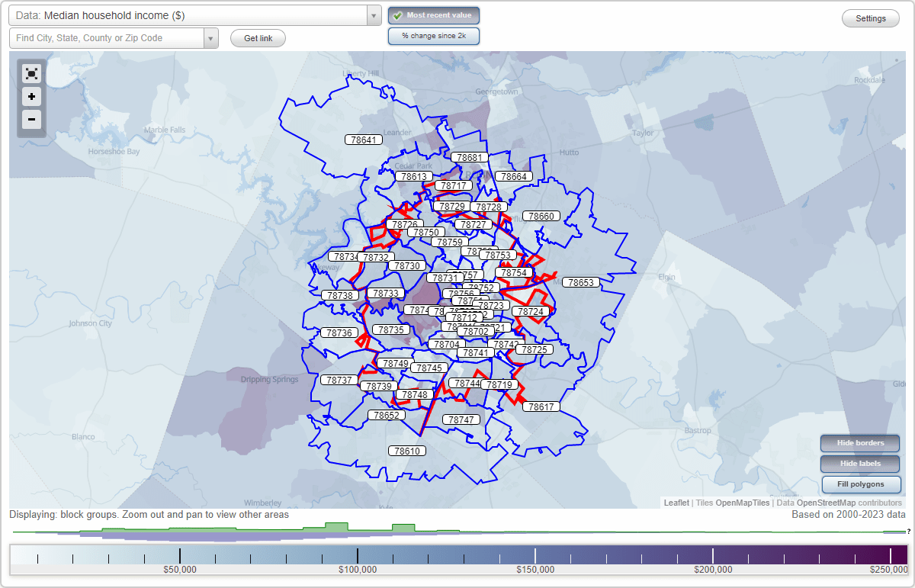Select zip code label 78652
This screenshot has height=588, width=915.
coord(386,415)
